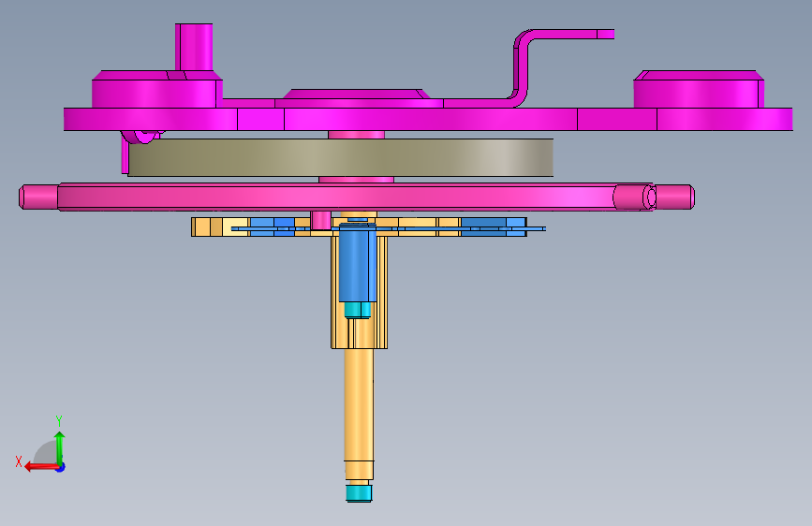The width and height of the screenshot is (812, 526).
Task: Select the khaki gray disc
Action: pyautogui.click(x=341, y=157)
